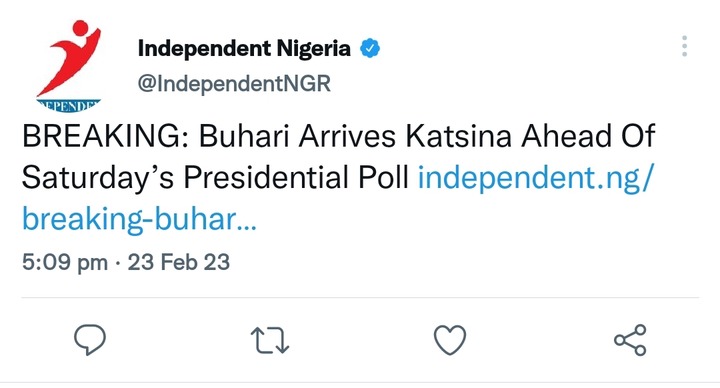Open the breaking-buhar… link continuation
Viewport: 720px width, 388px height.
point(139,219)
